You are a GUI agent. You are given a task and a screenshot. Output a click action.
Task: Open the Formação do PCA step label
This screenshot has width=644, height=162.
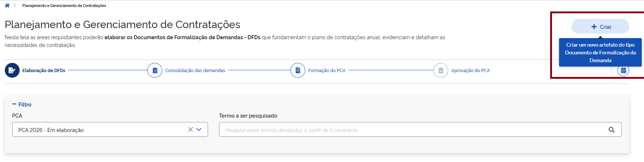click(x=327, y=71)
